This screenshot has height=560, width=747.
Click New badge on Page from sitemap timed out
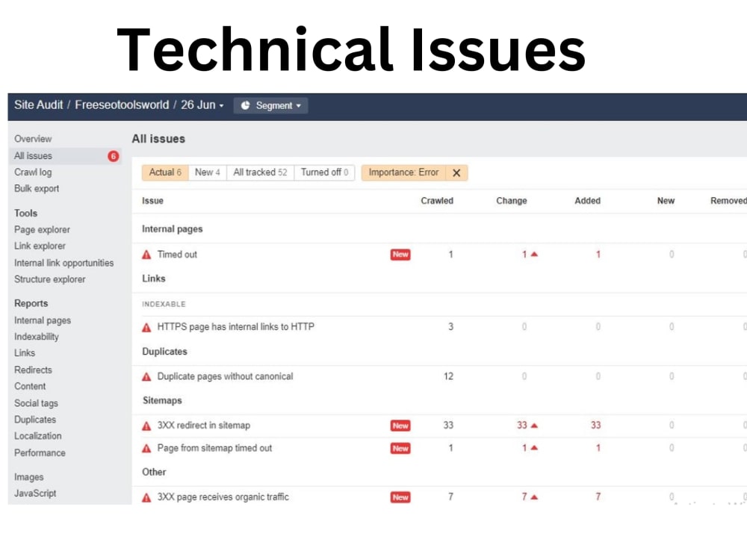[x=400, y=449]
